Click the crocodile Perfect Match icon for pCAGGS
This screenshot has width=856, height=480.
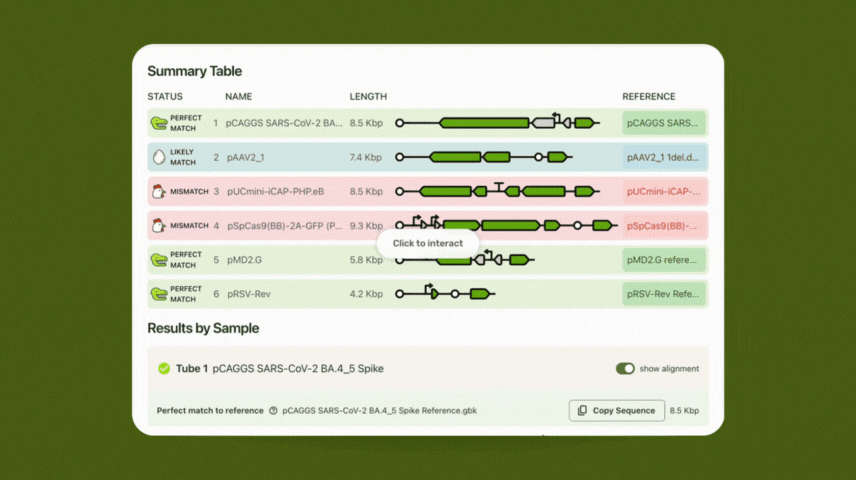(159, 123)
